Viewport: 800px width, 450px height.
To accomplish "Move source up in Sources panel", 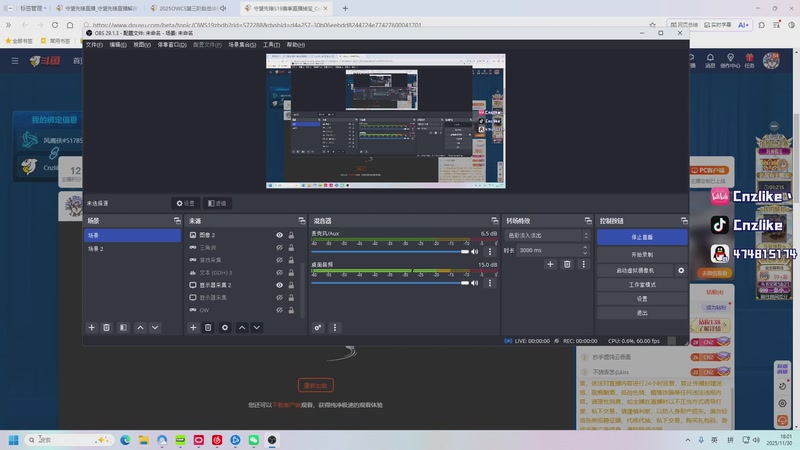I will pos(242,328).
